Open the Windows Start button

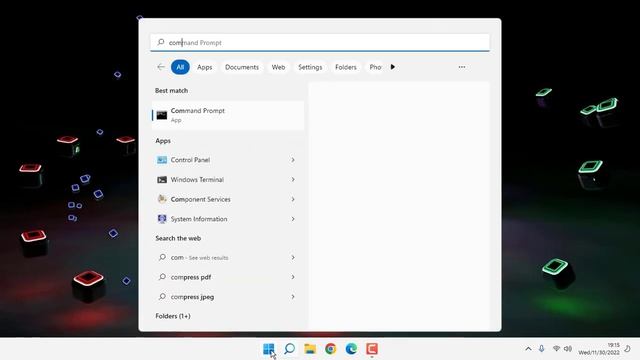click(x=269, y=349)
